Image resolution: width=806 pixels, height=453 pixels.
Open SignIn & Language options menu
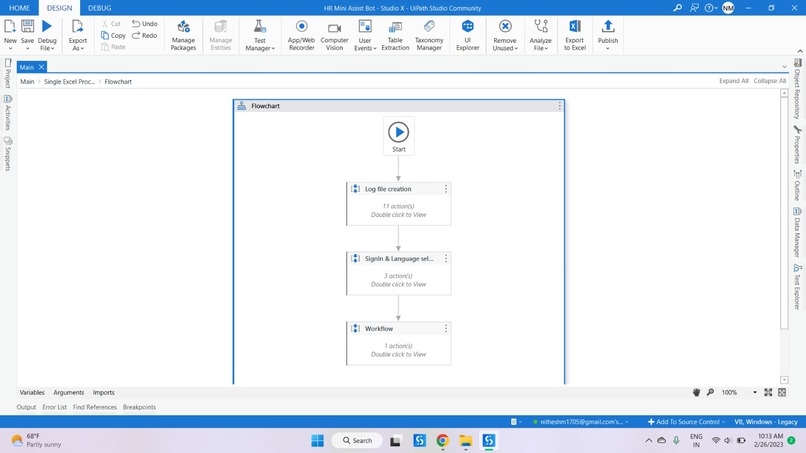tap(446, 259)
